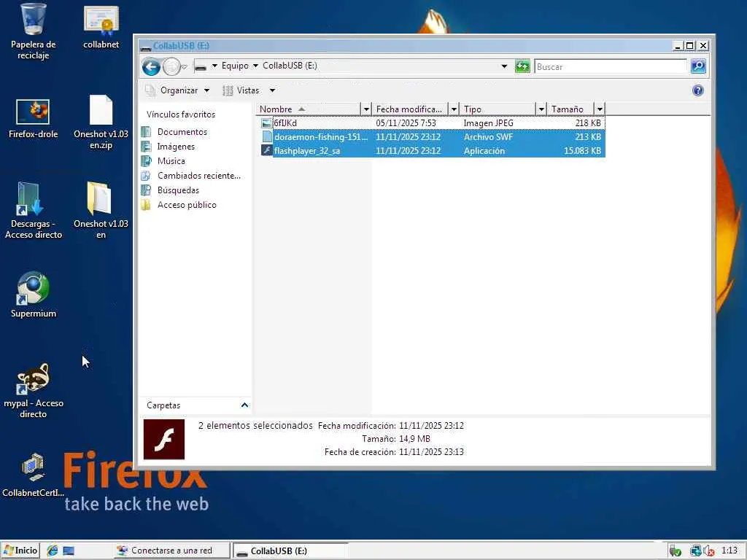Screen dimensions: 747x560
Task: Click the Equipo breadcrumb in address bar
Action: 235,66
